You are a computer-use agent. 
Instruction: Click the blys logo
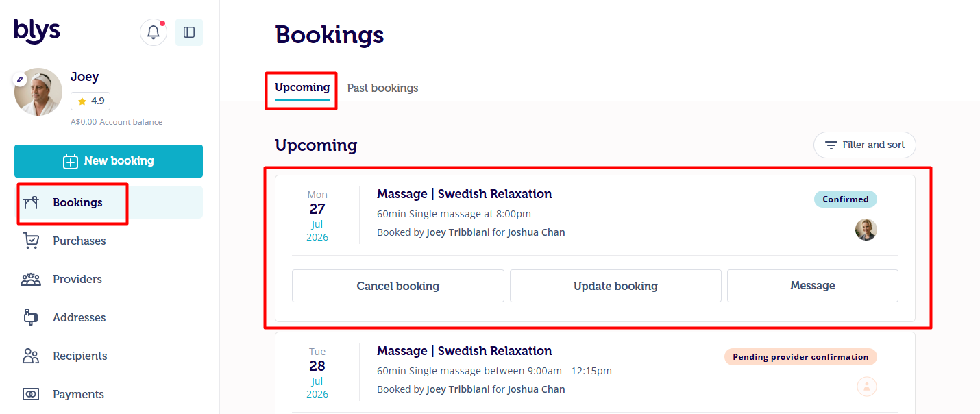click(37, 31)
